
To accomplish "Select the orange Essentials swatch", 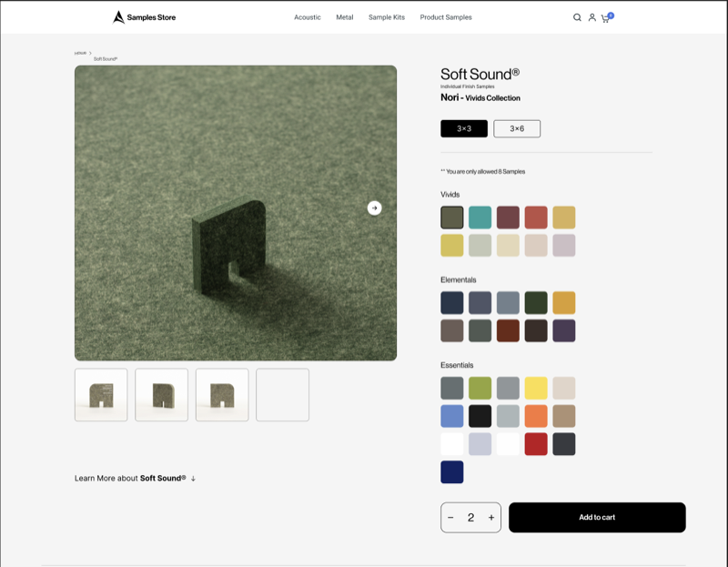I will 536,416.
